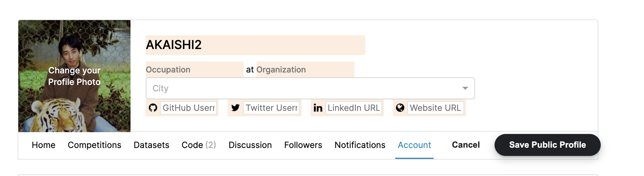Focus the Organization input field
The height and width of the screenshot is (176, 644).
(305, 69)
